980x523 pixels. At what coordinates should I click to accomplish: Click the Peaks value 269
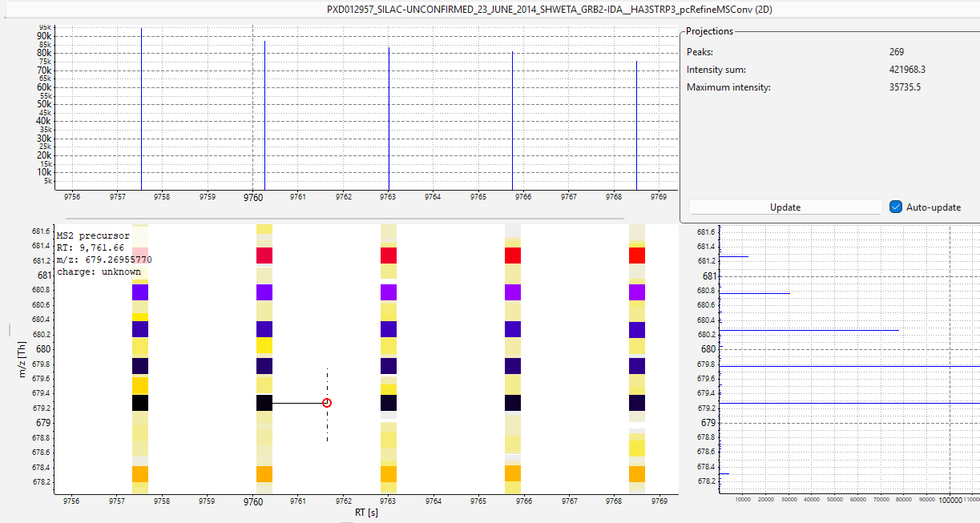[896, 52]
